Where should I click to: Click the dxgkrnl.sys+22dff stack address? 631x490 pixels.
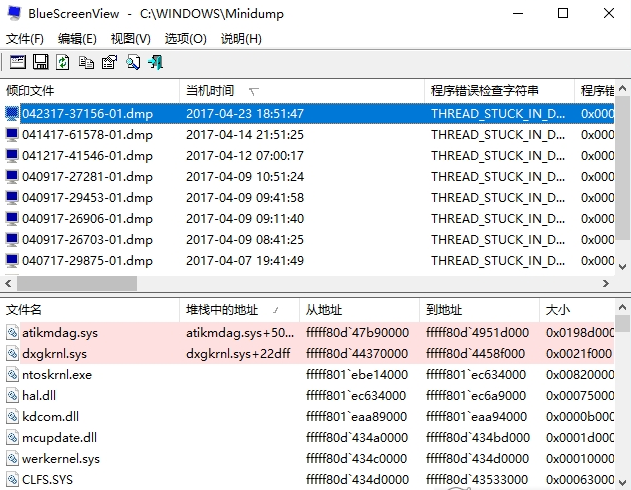click(x=238, y=354)
